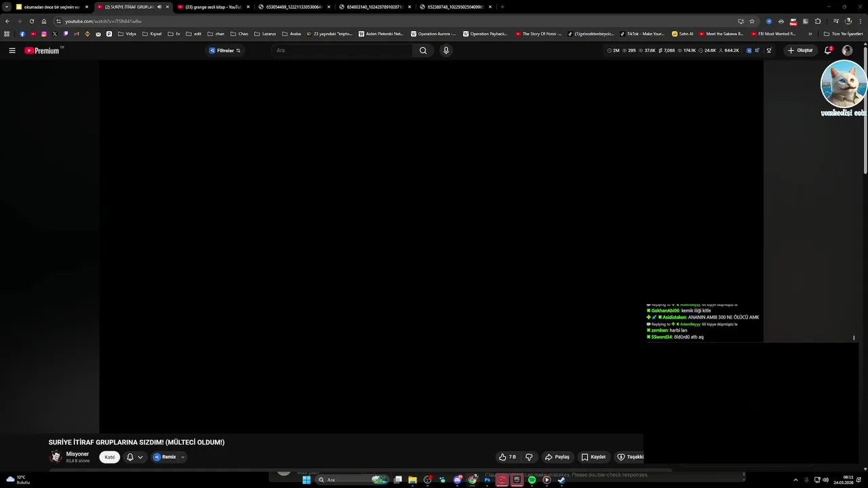This screenshot has width=868, height=488.
Task: Open the Lazarus bookmarks folder
Action: click(x=265, y=34)
